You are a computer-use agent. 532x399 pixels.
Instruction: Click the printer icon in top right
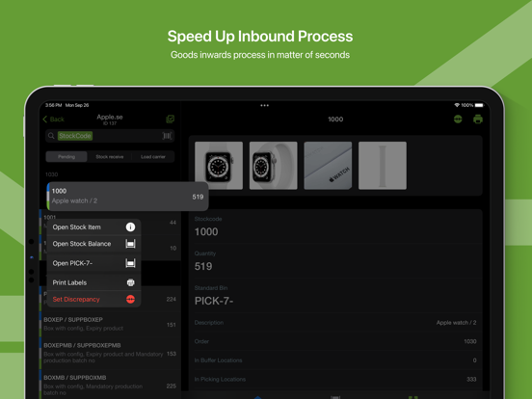point(478,120)
